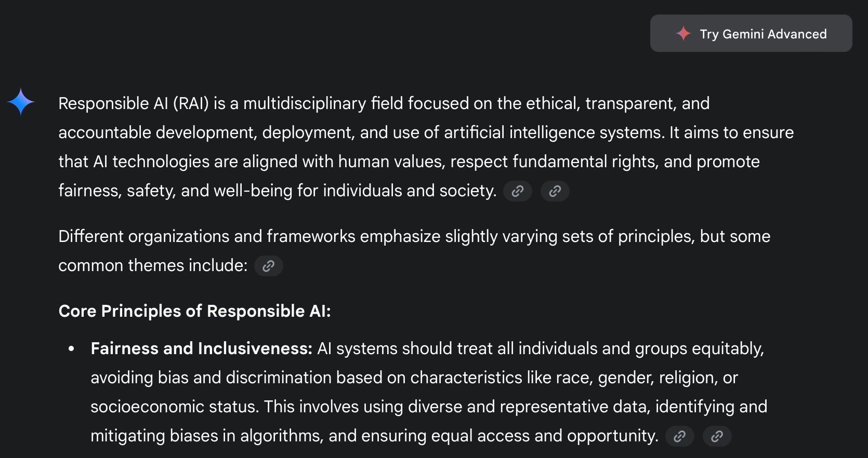Open the second source link chip after 'society.'
Image resolution: width=868 pixels, height=458 pixels.
(x=555, y=191)
